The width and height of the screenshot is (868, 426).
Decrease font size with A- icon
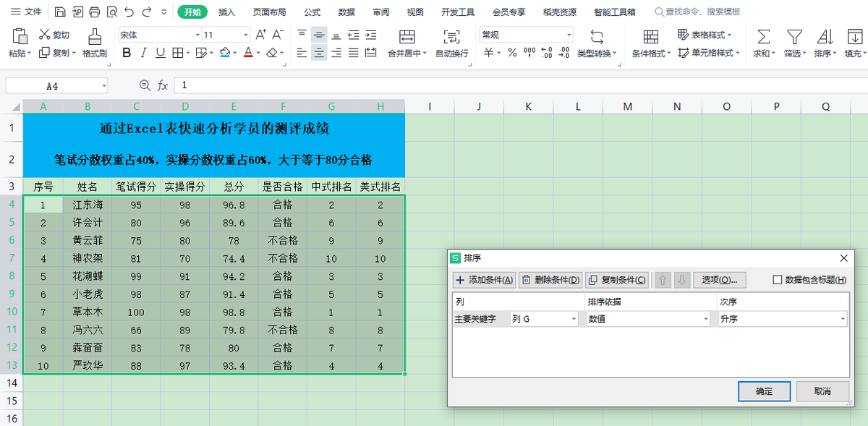click(278, 35)
